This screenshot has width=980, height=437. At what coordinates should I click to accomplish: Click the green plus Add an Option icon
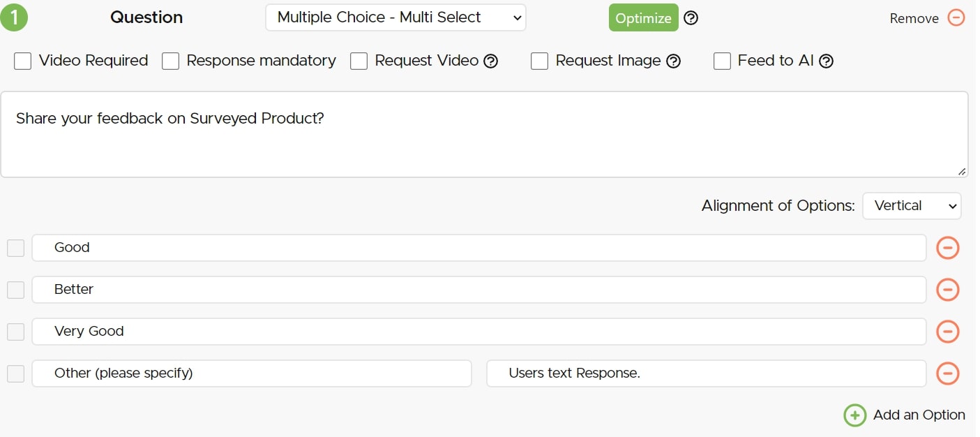[x=854, y=415]
